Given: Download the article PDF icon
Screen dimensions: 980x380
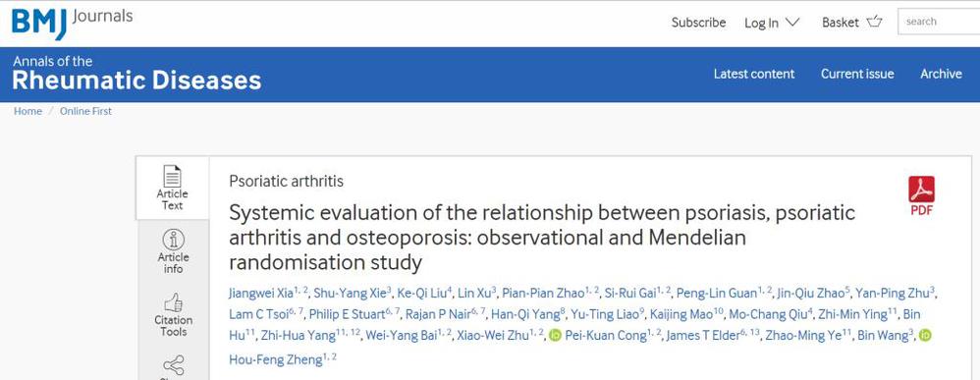Looking at the screenshot, I should (x=921, y=189).
